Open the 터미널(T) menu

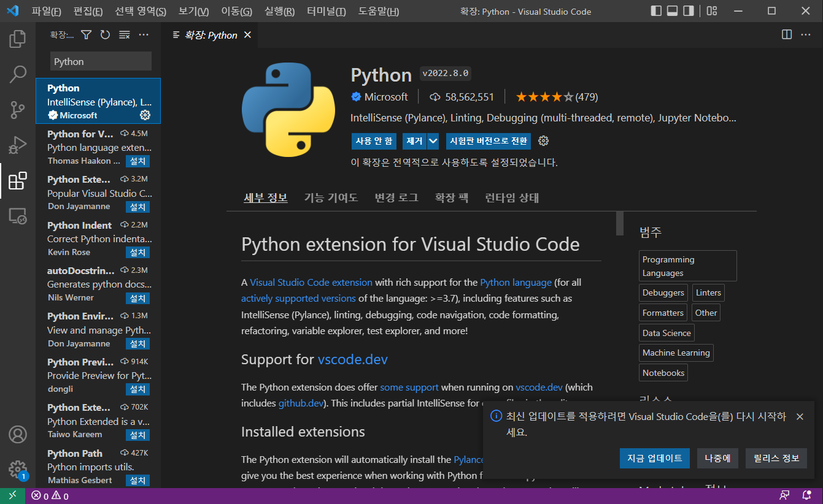coord(326,12)
